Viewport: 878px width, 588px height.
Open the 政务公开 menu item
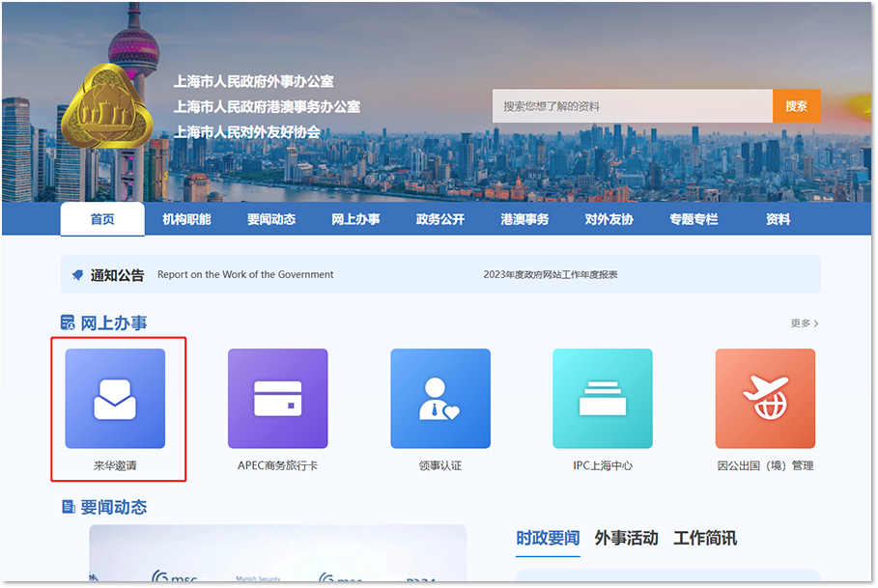click(440, 219)
